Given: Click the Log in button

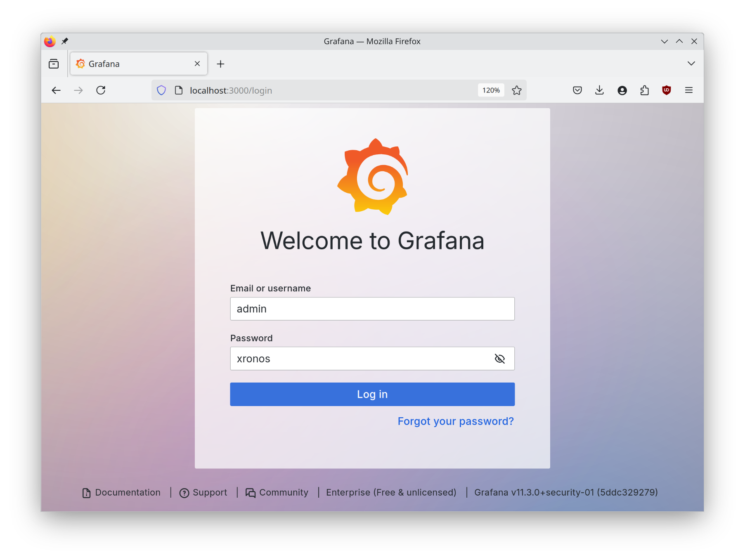Looking at the screenshot, I should pyautogui.click(x=372, y=394).
